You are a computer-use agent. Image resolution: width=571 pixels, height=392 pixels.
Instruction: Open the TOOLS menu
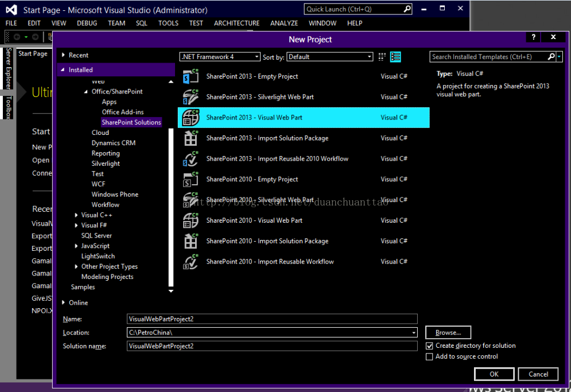click(x=168, y=23)
